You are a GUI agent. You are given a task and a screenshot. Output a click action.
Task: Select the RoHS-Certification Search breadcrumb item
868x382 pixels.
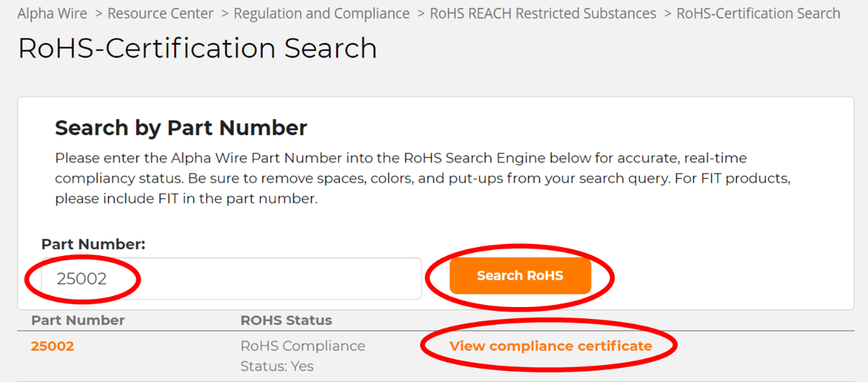tap(758, 13)
